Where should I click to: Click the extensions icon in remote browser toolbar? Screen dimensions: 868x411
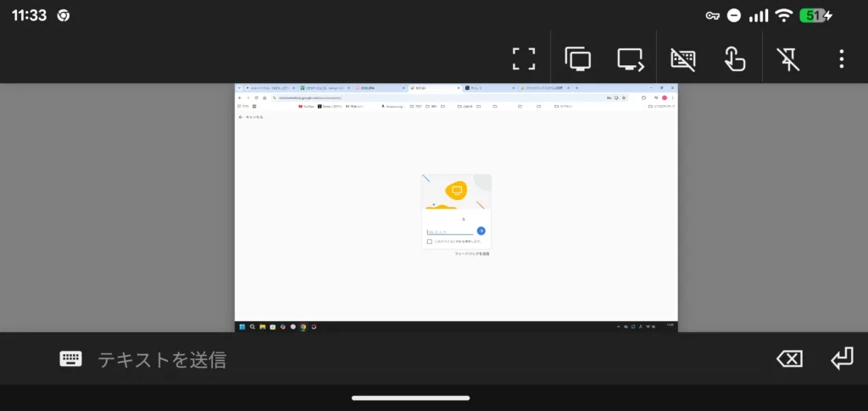(644, 98)
